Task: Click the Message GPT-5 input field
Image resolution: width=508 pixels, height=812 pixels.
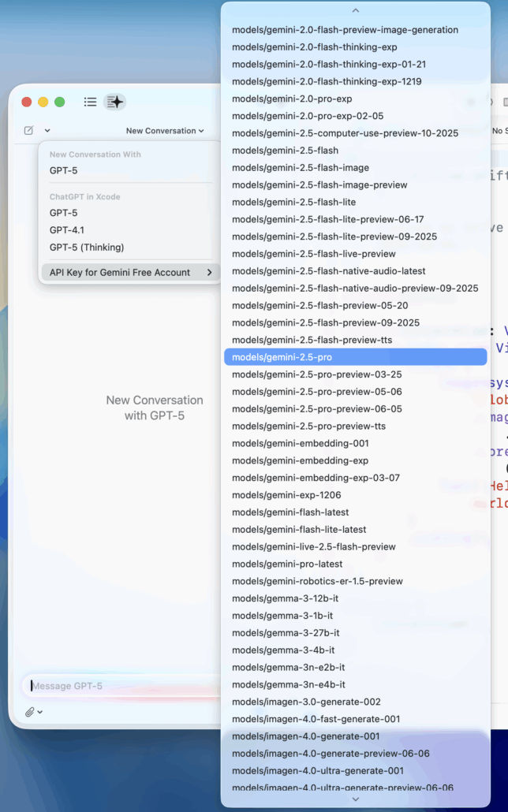Action: pyautogui.click(x=118, y=686)
